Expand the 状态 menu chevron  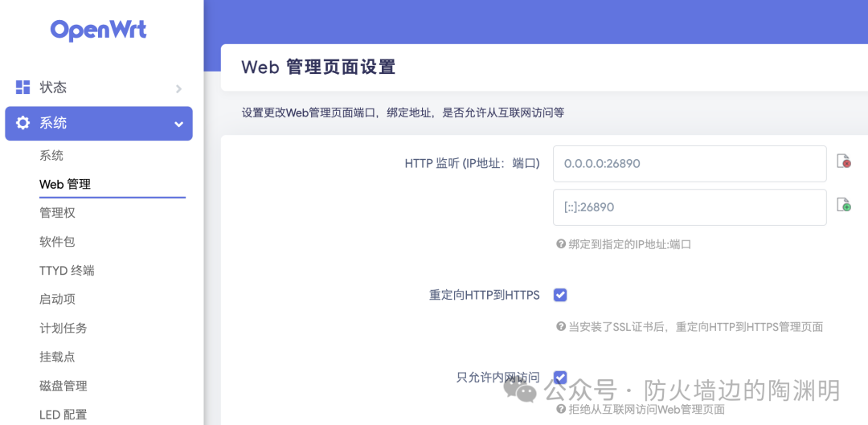(178, 88)
